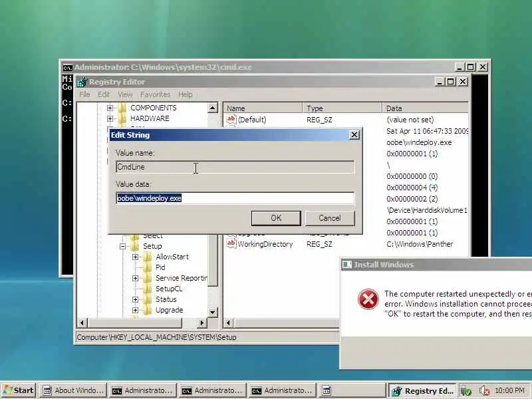Select the COMPONENTS folder icon
Viewport: 532px width, 399px height.
tap(122, 108)
